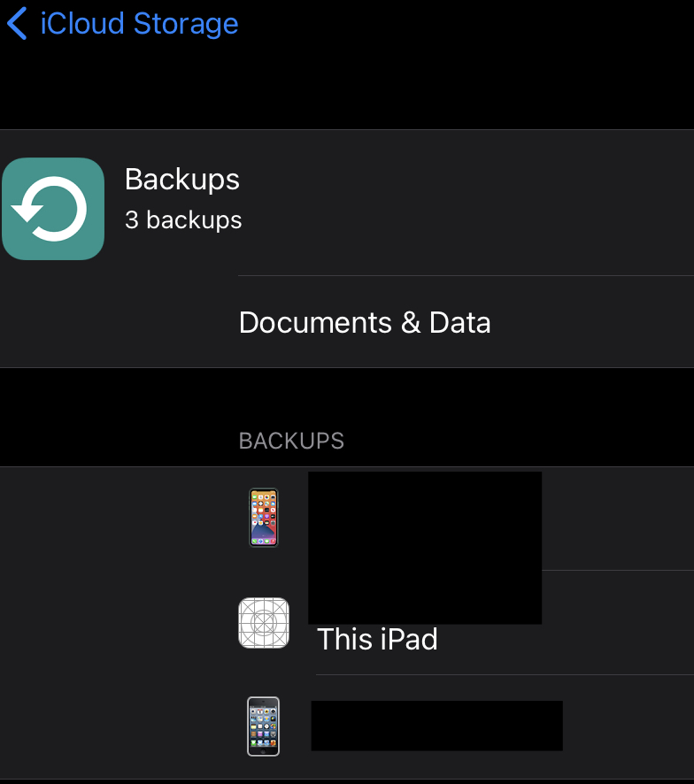Open the This iPad backup
The width and height of the screenshot is (694, 784).
click(347, 623)
